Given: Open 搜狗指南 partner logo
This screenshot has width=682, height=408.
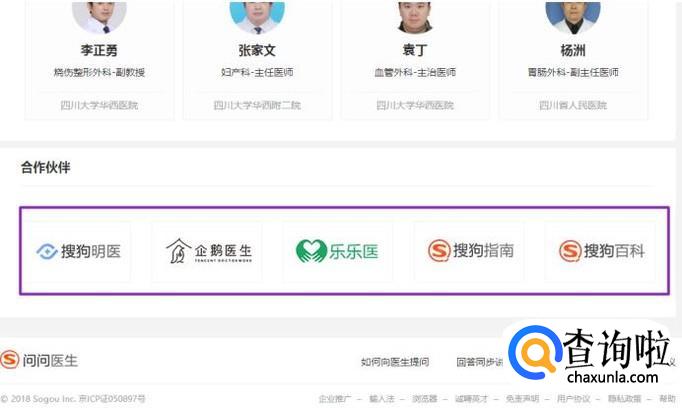Looking at the screenshot, I should 469,251.
